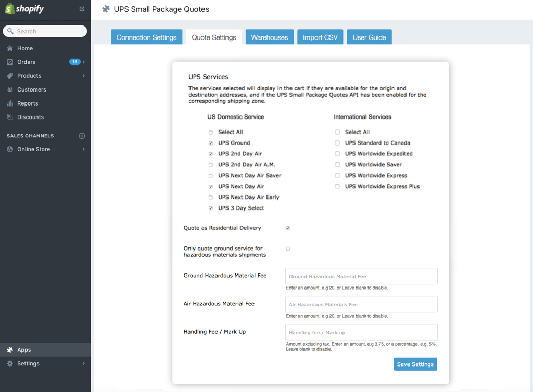Open the Apps icon at bottom

point(10,350)
